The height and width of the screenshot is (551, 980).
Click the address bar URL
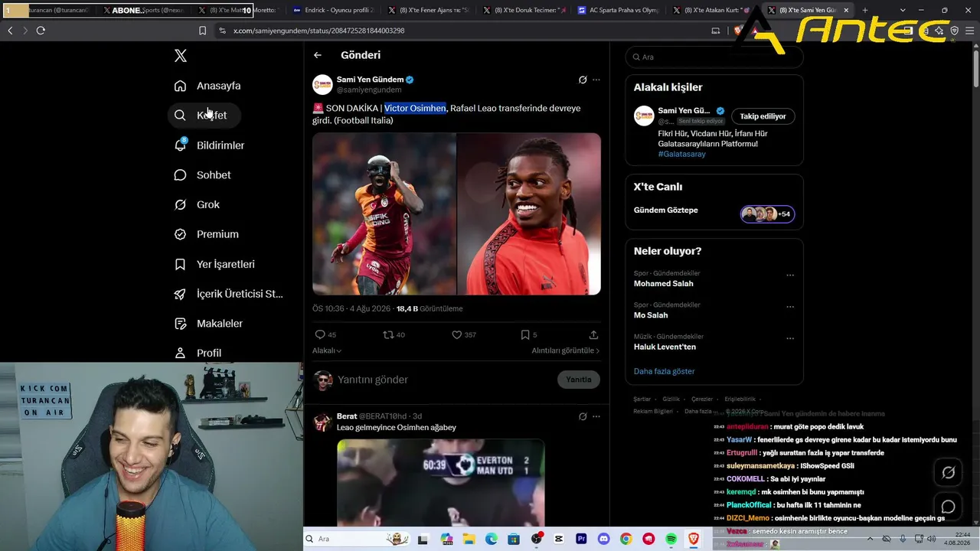(318, 31)
